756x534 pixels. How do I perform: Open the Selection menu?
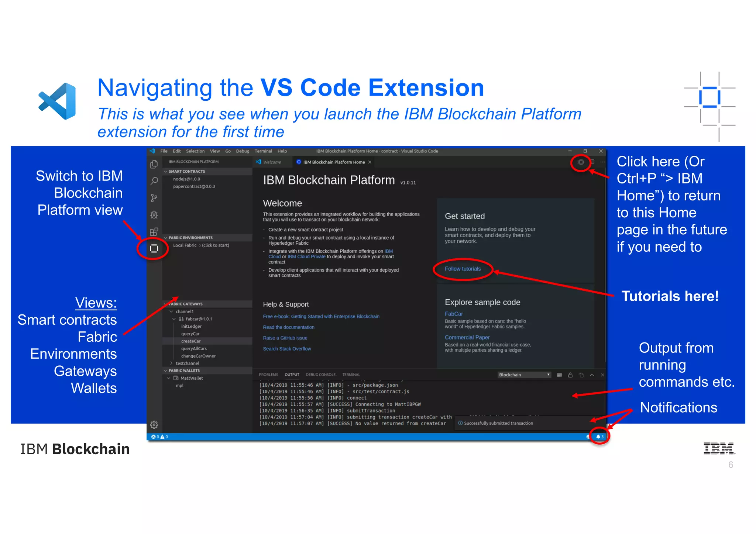click(x=195, y=151)
